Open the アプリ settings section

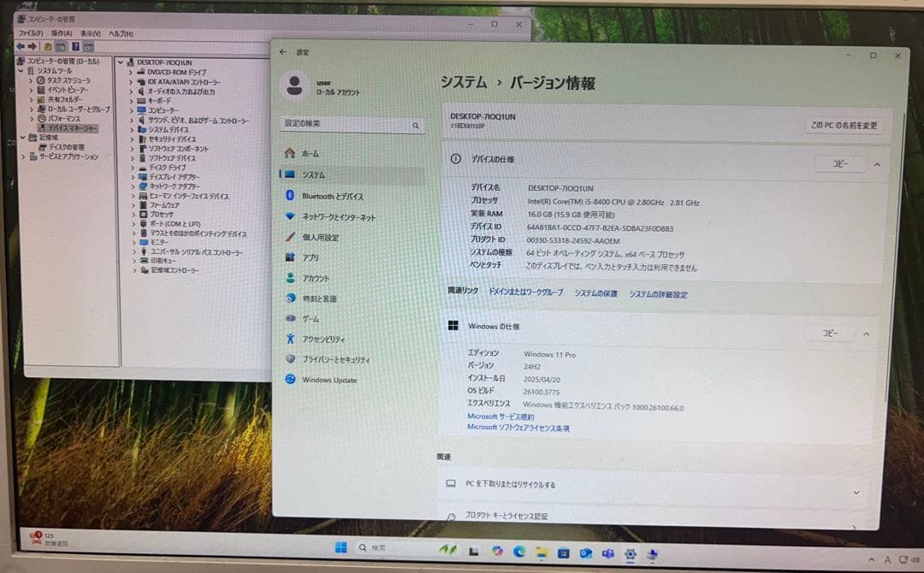coord(318,257)
